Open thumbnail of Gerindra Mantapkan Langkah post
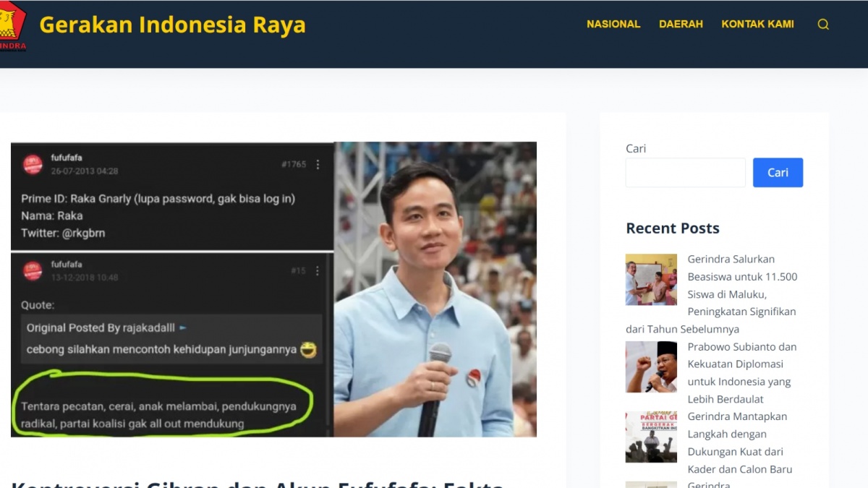Viewport: 868px width, 488px height. pos(651,437)
